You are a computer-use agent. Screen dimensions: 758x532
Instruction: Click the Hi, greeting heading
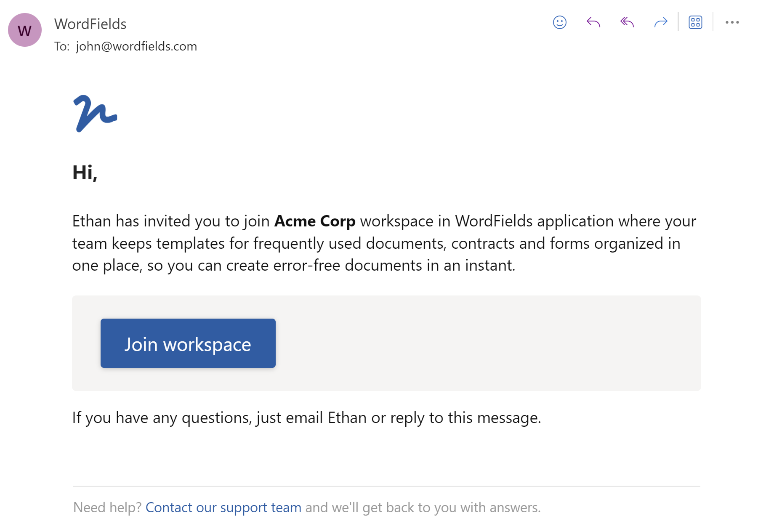(x=85, y=173)
